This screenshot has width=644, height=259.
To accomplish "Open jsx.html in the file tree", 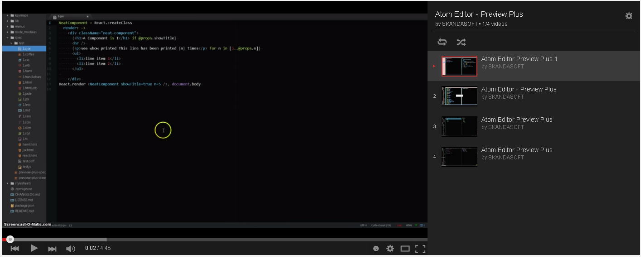I will (25, 150).
